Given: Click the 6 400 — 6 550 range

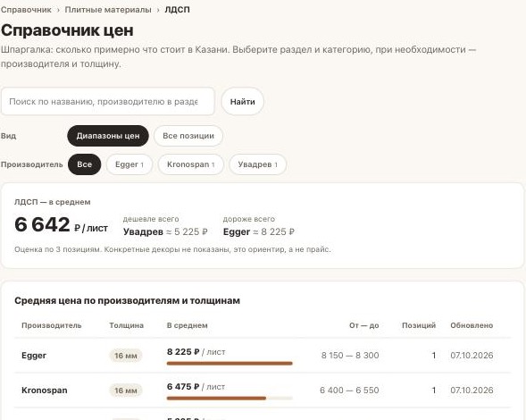Looking at the screenshot, I should 349,391.
